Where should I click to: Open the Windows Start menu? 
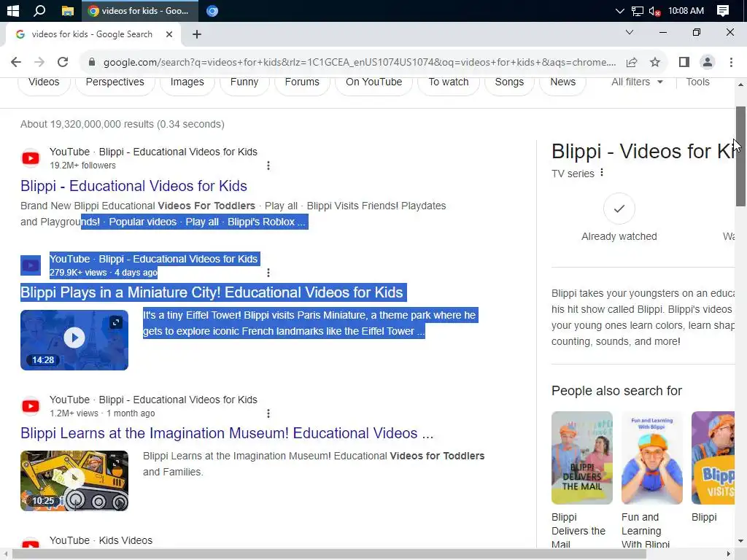[13, 10]
